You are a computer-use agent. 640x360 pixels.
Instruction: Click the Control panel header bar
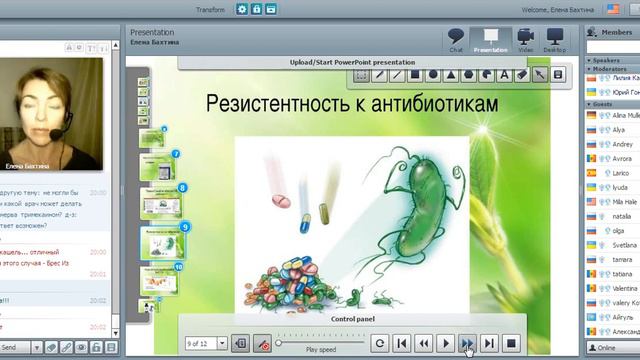tap(353, 319)
